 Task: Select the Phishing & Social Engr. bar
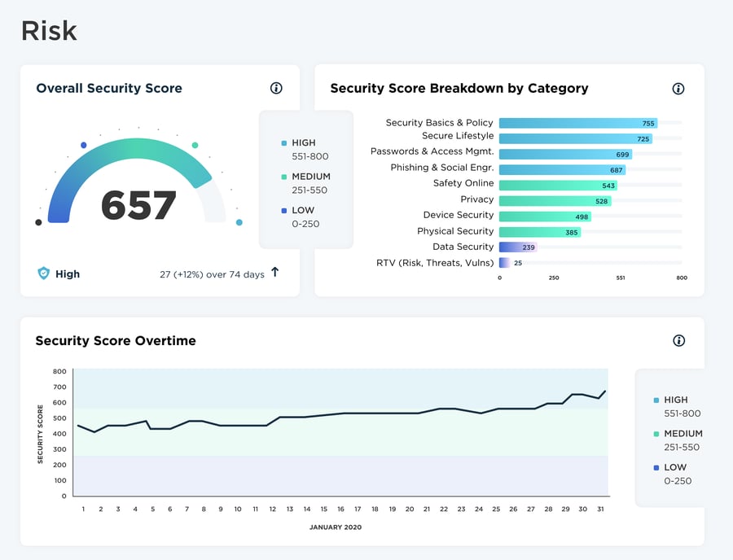tap(562, 169)
